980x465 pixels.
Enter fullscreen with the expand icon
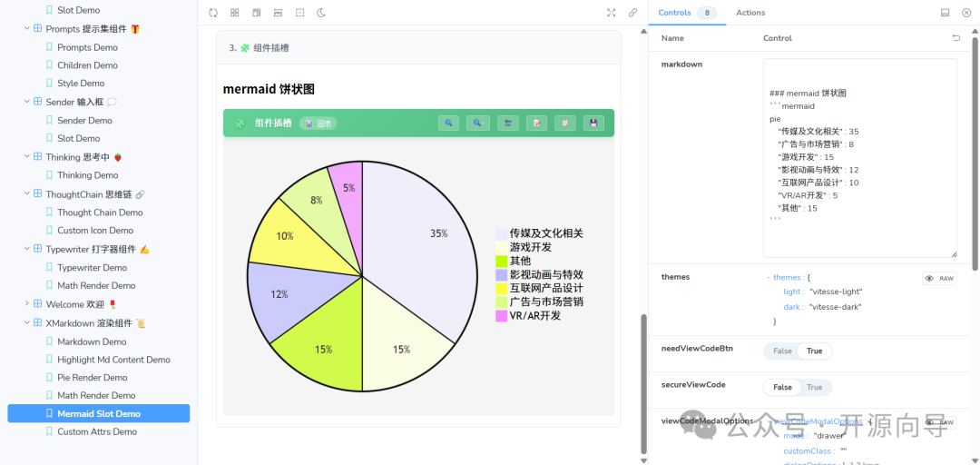pyautogui.click(x=612, y=13)
